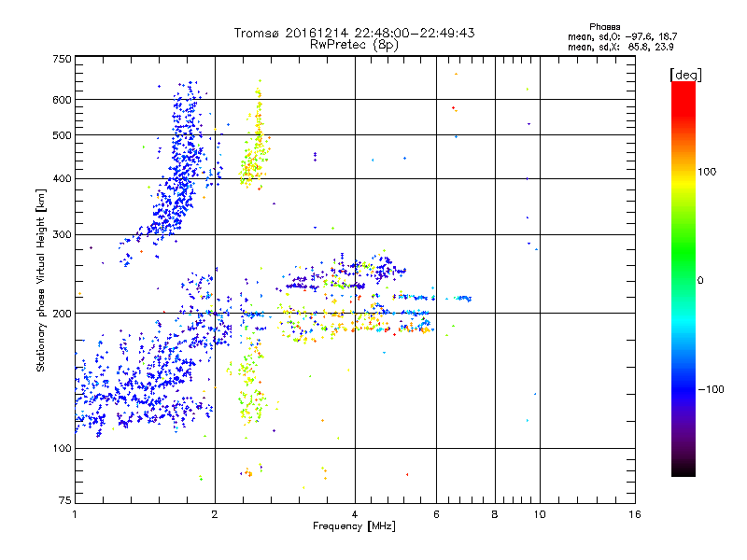
Task: Click the blue -100 region of colorbar
Action: pos(684,388)
